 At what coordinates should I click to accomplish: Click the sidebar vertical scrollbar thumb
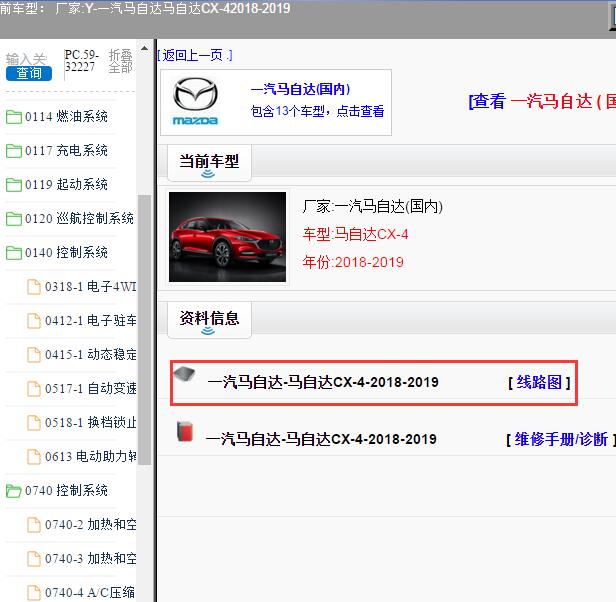tap(144, 329)
